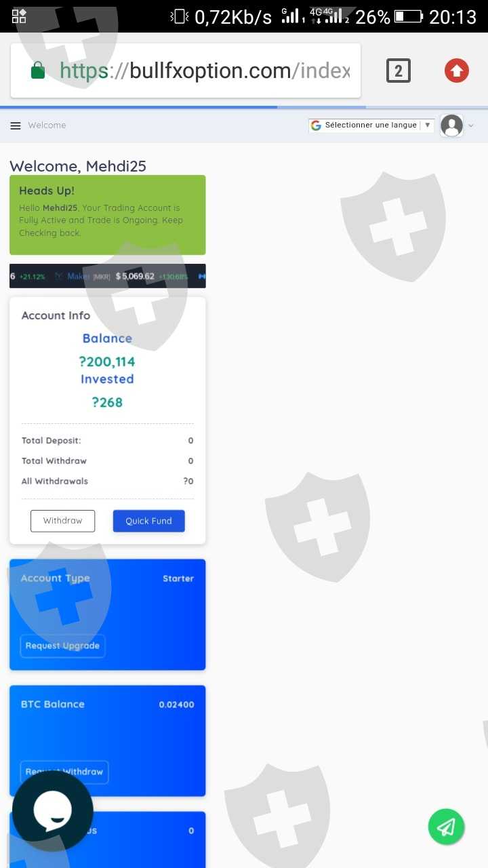Open the browser tabs counter showing 2

399,71
